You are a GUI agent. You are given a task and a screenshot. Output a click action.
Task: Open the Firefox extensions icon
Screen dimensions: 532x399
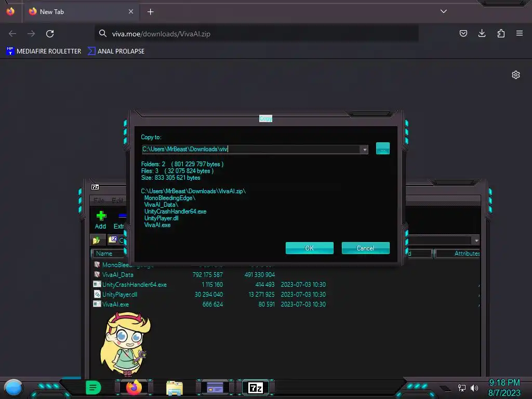tap(501, 33)
